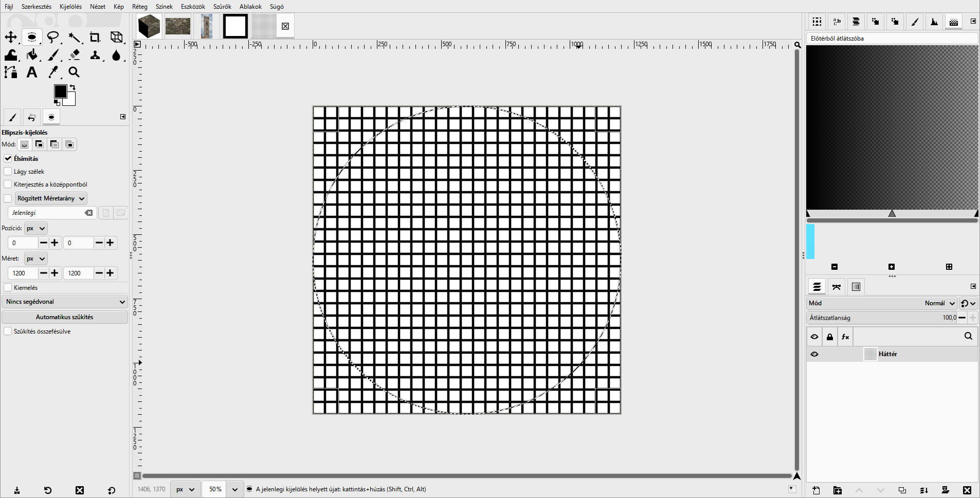Select the Bucket Fill tool

32,55
